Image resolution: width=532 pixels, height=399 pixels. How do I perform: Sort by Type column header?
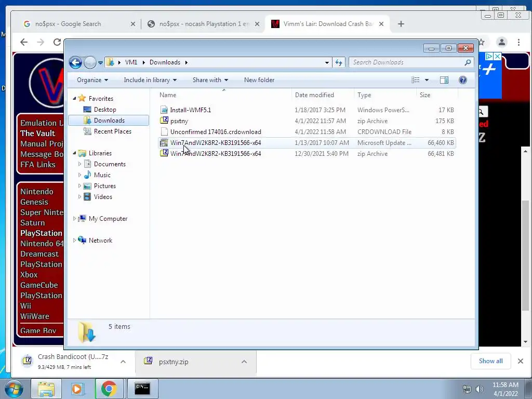[385, 95]
